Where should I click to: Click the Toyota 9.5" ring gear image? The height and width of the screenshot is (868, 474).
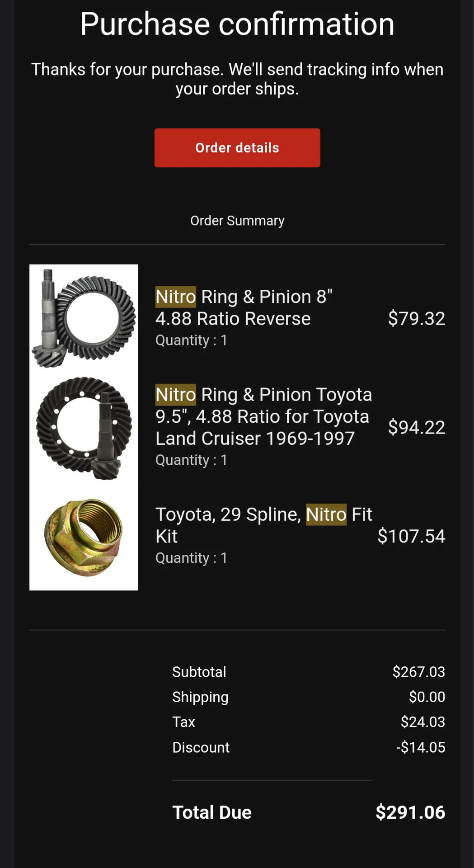tap(84, 427)
